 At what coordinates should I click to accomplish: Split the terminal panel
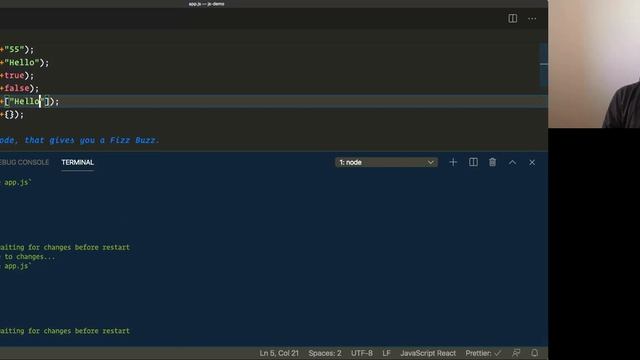click(473, 162)
